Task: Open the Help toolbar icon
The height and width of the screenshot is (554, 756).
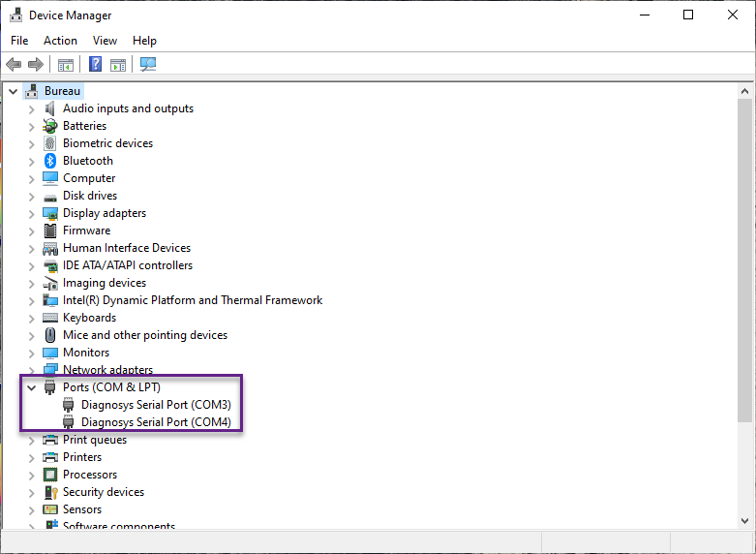Action: [96, 64]
